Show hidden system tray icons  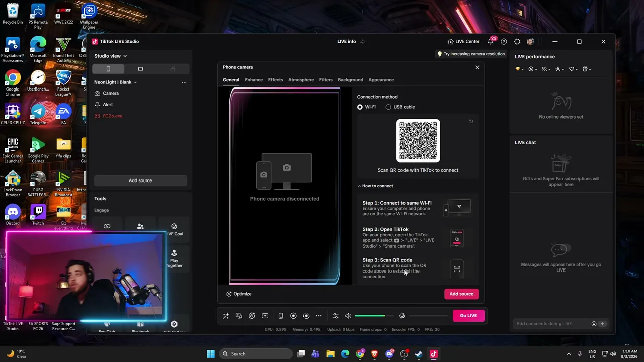coord(569,354)
